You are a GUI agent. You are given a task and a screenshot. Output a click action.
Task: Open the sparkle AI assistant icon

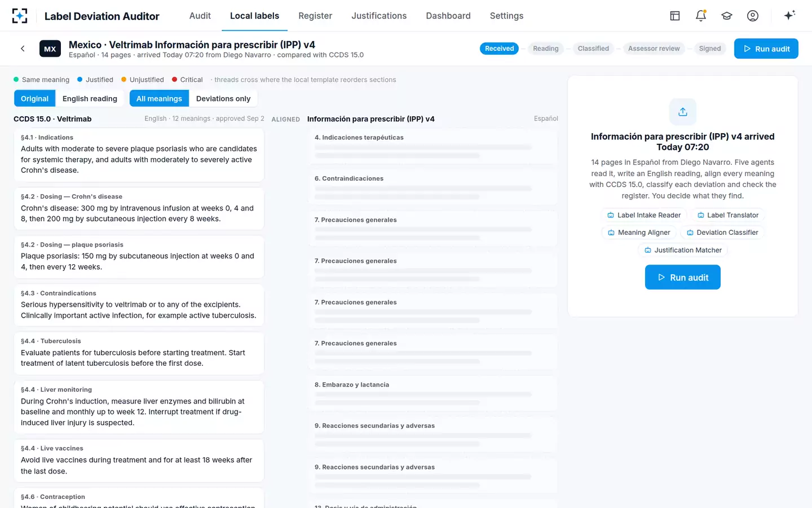coord(789,15)
